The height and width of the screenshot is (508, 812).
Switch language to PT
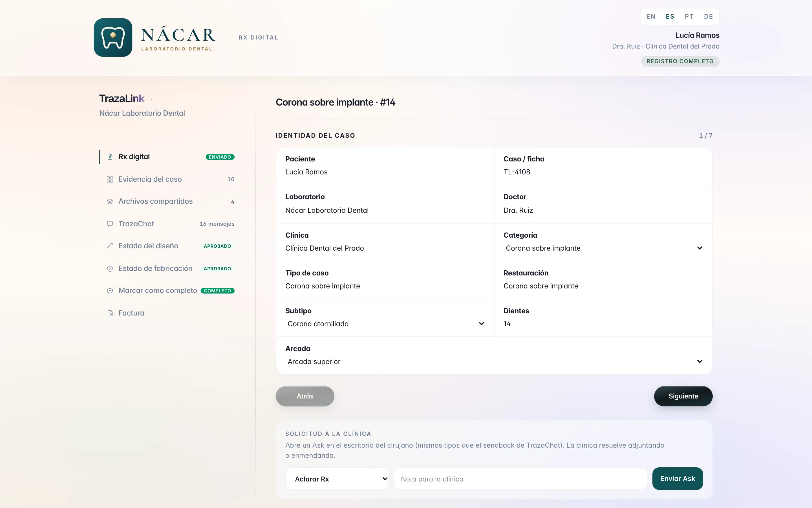coord(689,16)
